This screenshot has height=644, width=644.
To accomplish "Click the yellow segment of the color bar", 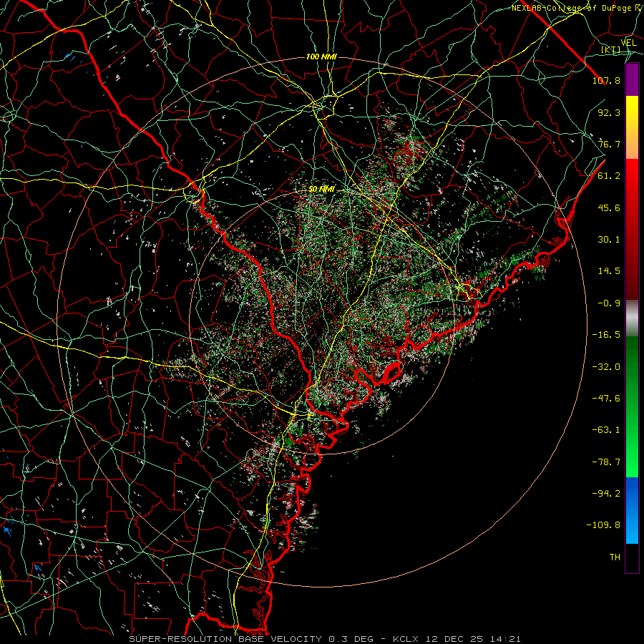I will click(632, 127).
